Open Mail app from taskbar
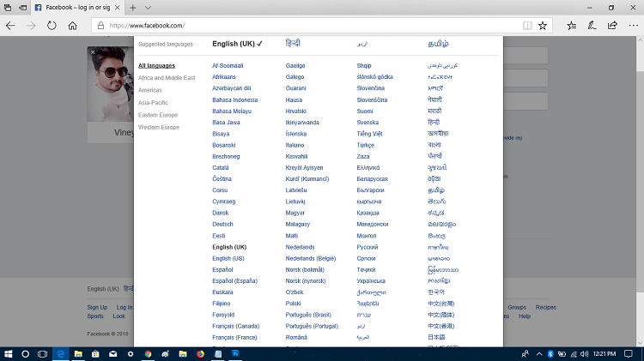The image size is (644, 361). pos(113,353)
